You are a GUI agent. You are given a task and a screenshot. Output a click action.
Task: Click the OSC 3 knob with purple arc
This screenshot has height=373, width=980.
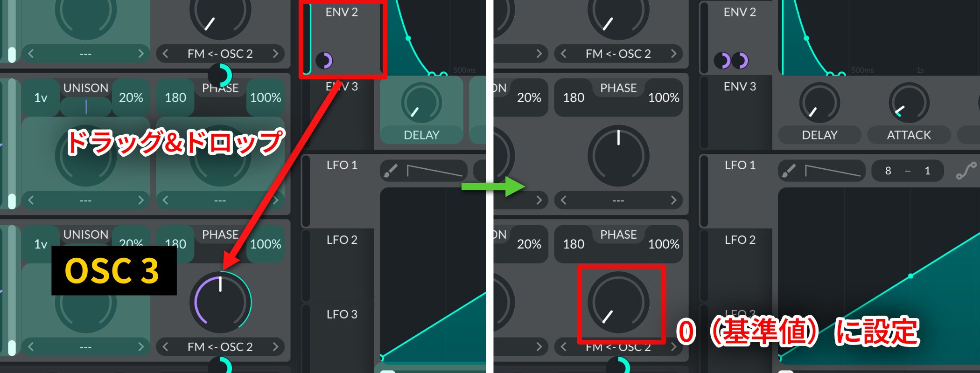tap(220, 302)
